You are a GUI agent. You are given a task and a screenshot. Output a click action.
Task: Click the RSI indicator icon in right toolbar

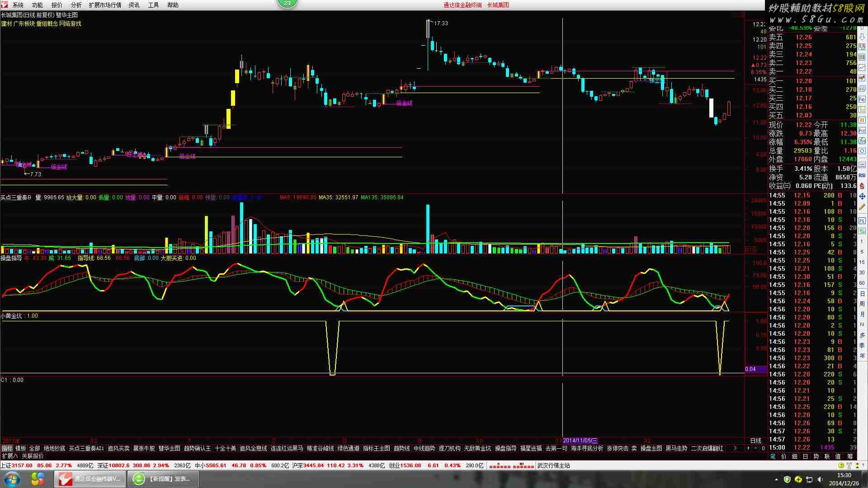tap(862, 175)
